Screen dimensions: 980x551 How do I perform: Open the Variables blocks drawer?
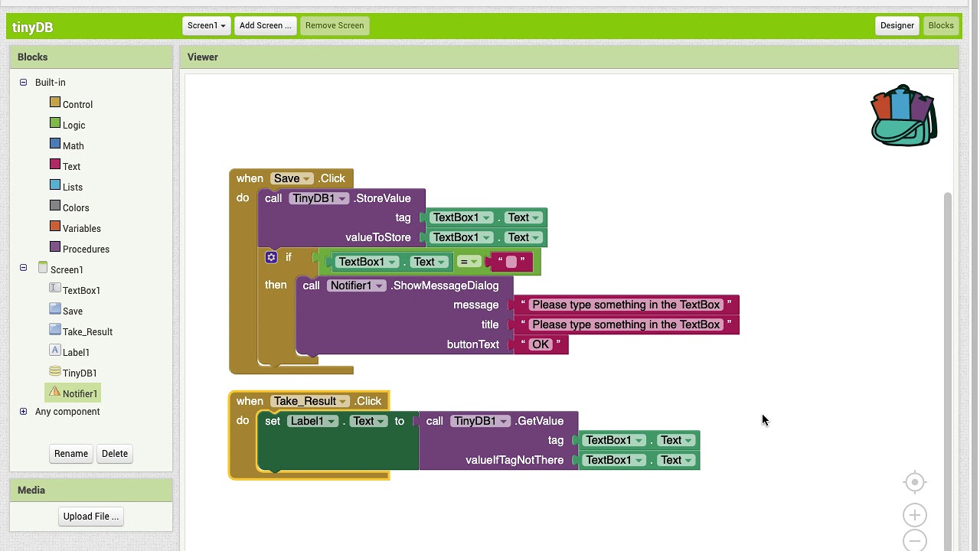[82, 228]
